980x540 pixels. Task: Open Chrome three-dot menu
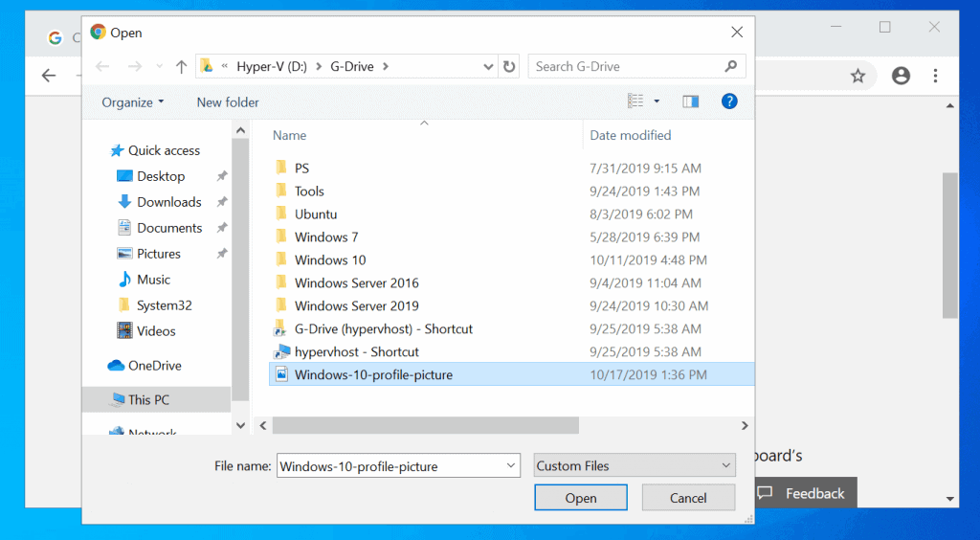point(935,77)
